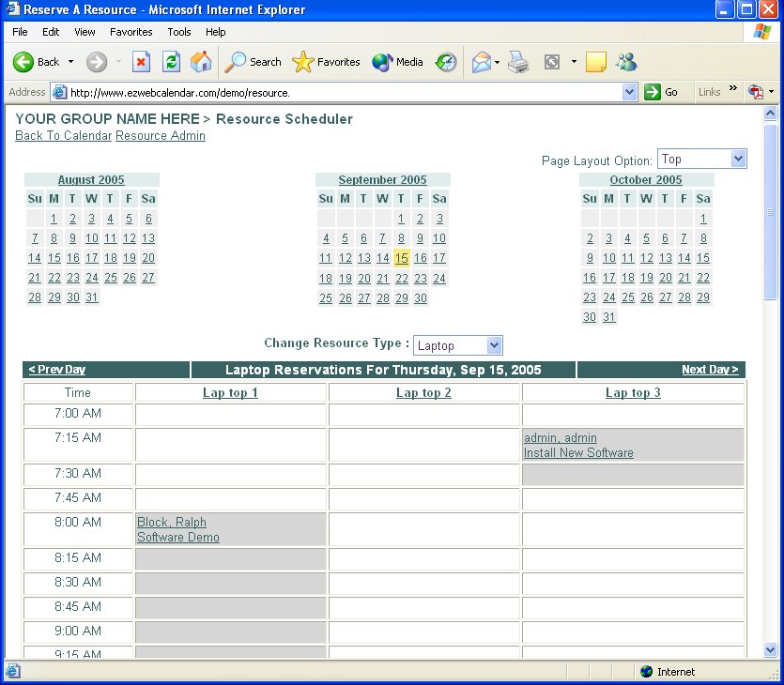
Task: Click the Print toolbar icon
Action: click(518, 62)
